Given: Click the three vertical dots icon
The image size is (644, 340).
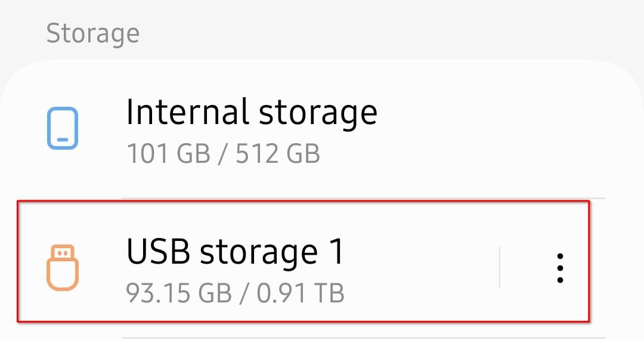Looking at the screenshot, I should coord(559,268).
